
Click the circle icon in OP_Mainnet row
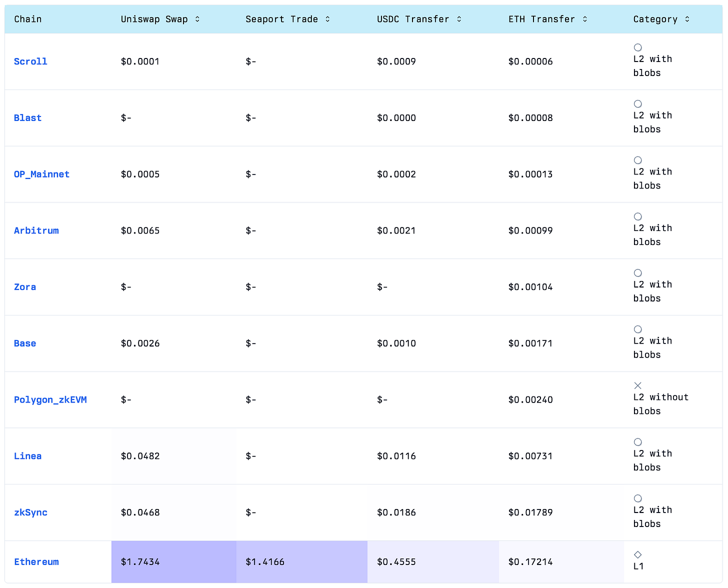coord(638,160)
